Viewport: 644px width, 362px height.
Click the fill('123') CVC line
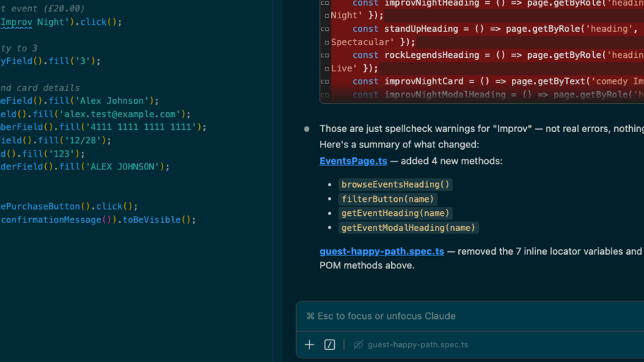tap(42, 154)
